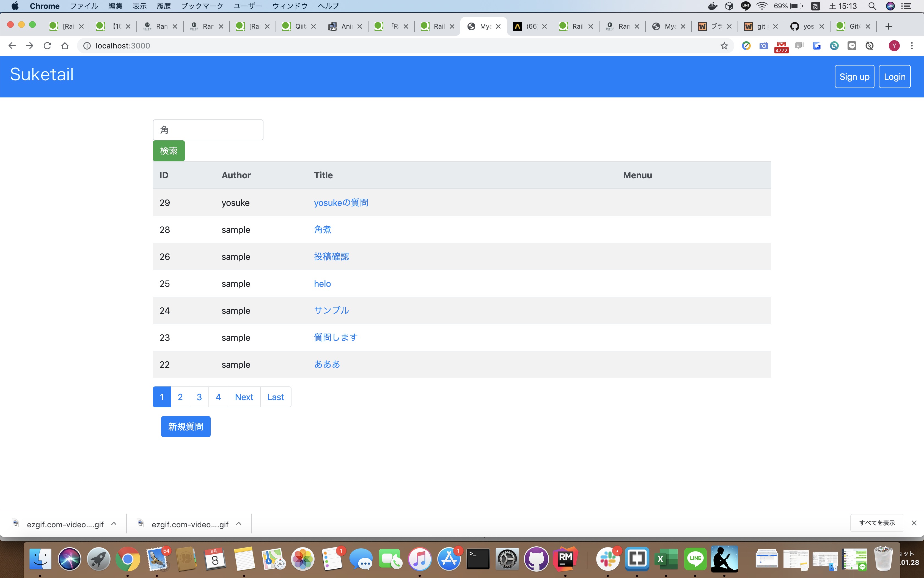Click the browser forward arrow
This screenshot has width=924, height=578.
pyautogui.click(x=29, y=46)
